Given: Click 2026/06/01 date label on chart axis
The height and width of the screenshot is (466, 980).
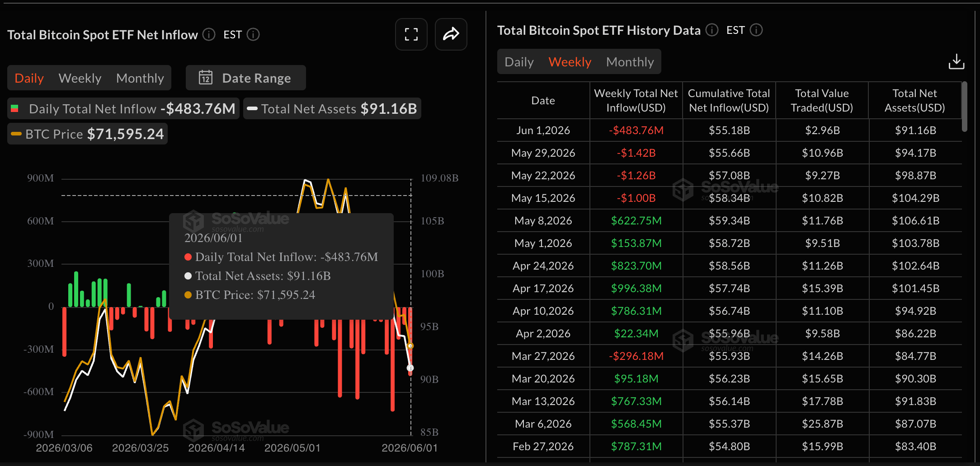Looking at the screenshot, I should (410, 448).
